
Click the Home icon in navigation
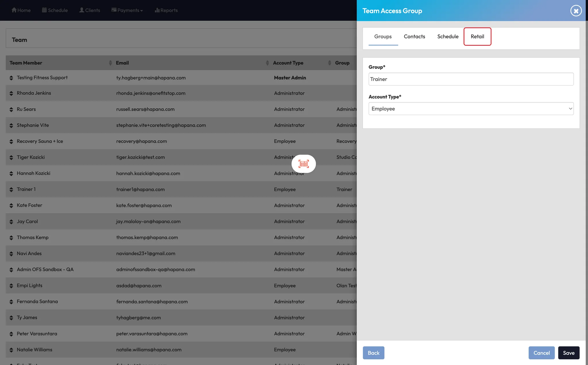pyautogui.click(x=14, y=10)
